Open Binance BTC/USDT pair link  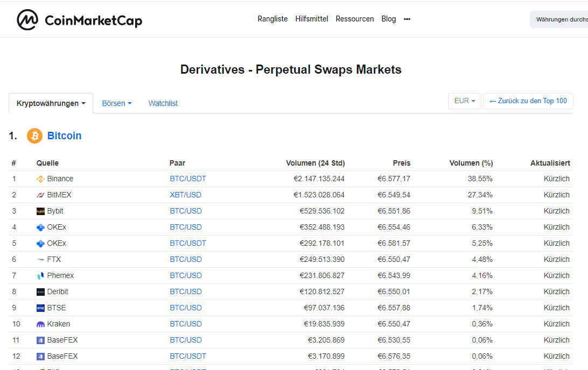pos(188,179)
